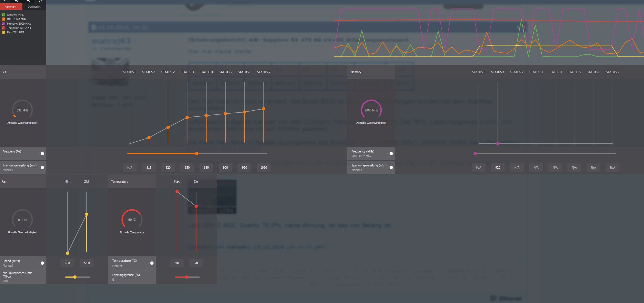Click the max temperature 90 field
The width and height of the screenshot is (644, 303).
tap(177, 263)
